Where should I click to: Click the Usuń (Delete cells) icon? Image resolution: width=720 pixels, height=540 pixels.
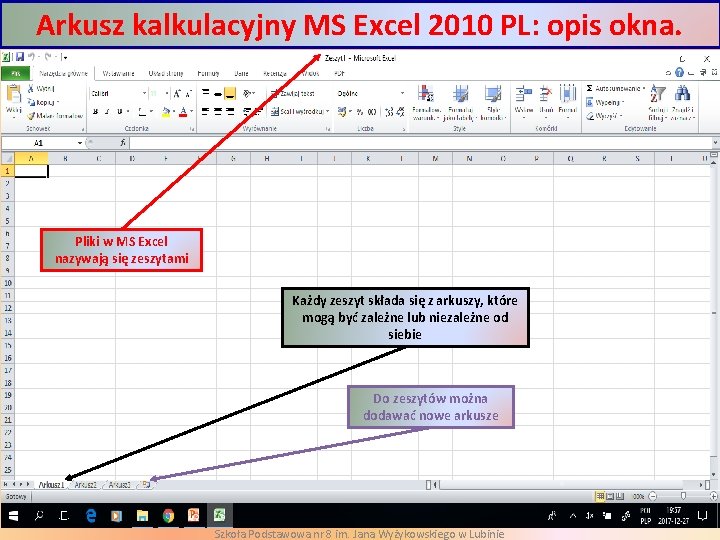tap(546, 94)
